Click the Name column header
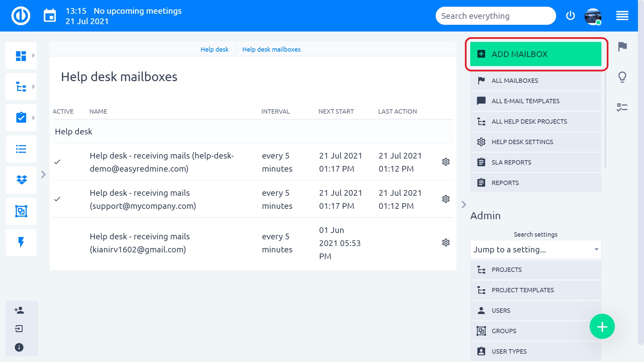This screenshot has height=362, width=644. pos(98,111)
